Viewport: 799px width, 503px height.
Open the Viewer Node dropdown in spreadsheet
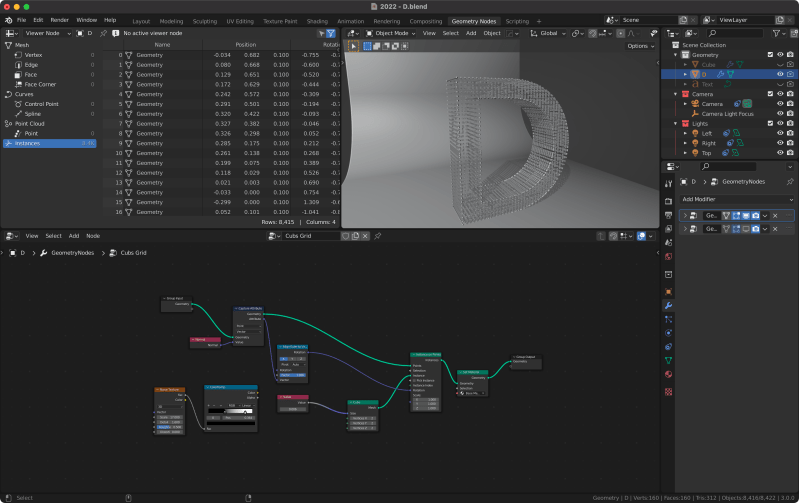47,33
